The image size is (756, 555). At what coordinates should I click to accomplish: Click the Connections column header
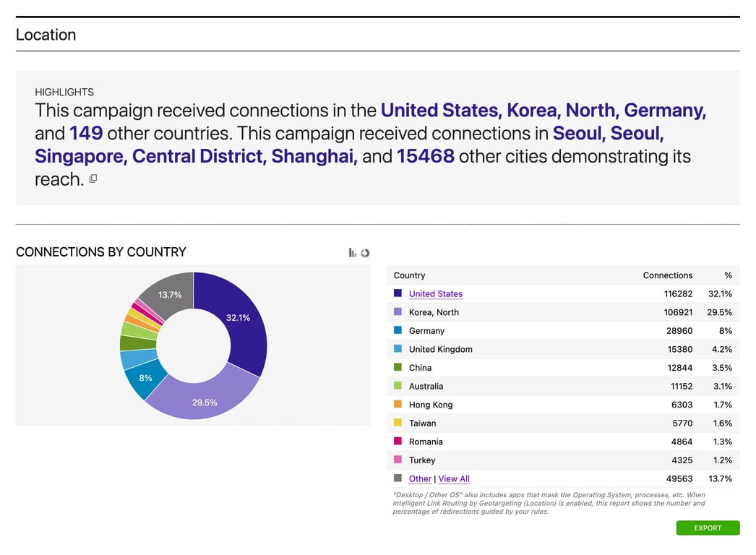coord(667,275)
